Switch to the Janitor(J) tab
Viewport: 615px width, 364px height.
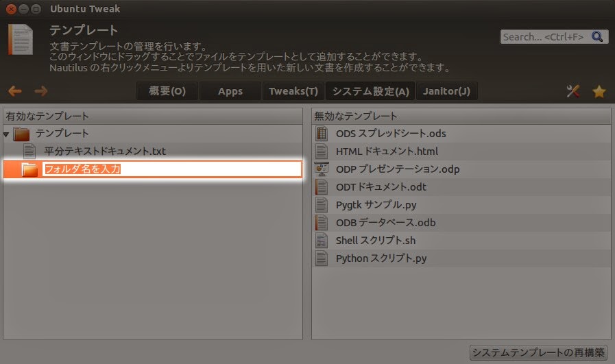click(447, 91)
